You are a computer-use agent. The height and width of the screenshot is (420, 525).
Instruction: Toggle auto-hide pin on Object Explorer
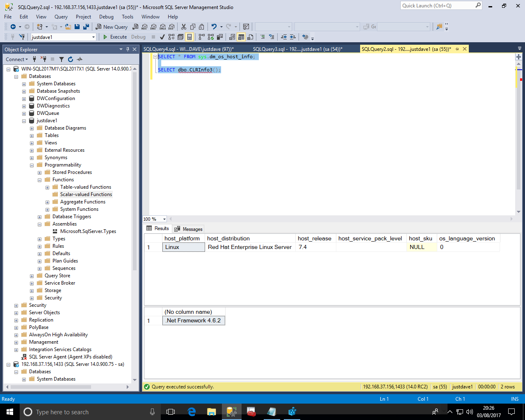[128, 49]
